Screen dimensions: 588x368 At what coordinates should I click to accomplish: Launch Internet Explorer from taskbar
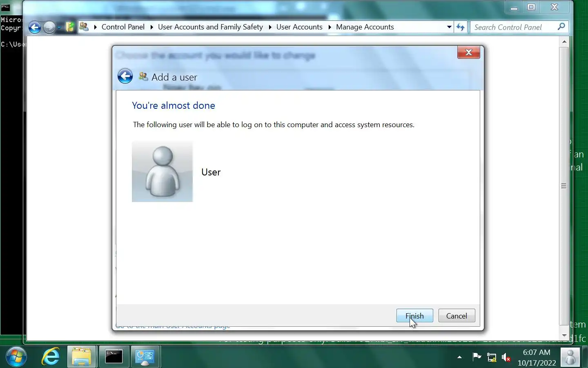51,357
